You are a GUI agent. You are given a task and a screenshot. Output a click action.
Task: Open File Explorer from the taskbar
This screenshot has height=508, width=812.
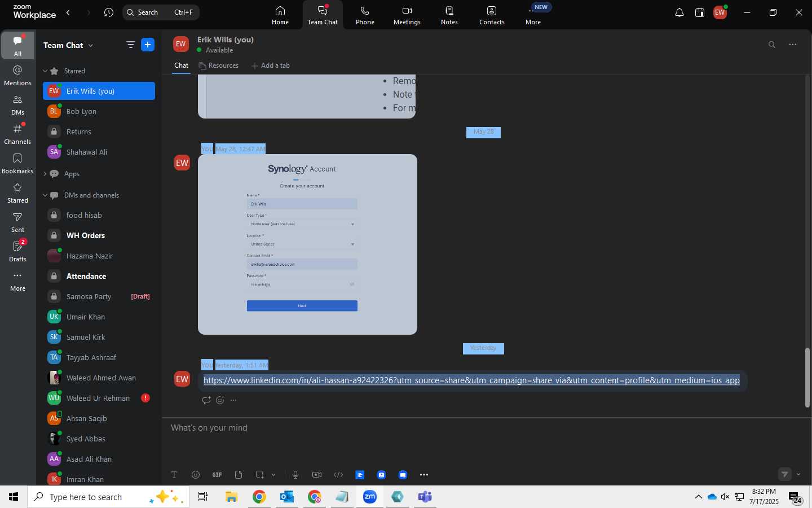click(231, 497)
